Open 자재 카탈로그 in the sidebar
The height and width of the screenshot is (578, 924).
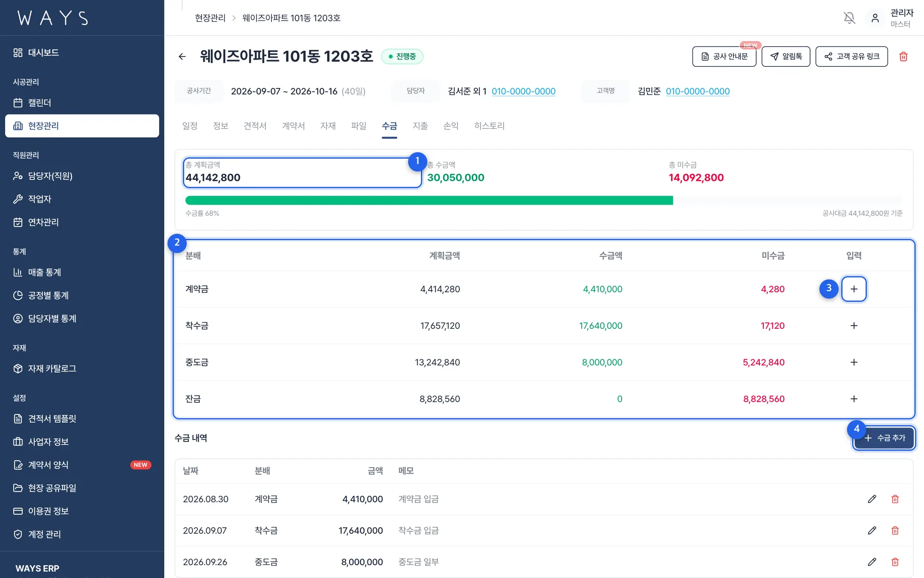point(82,368)
